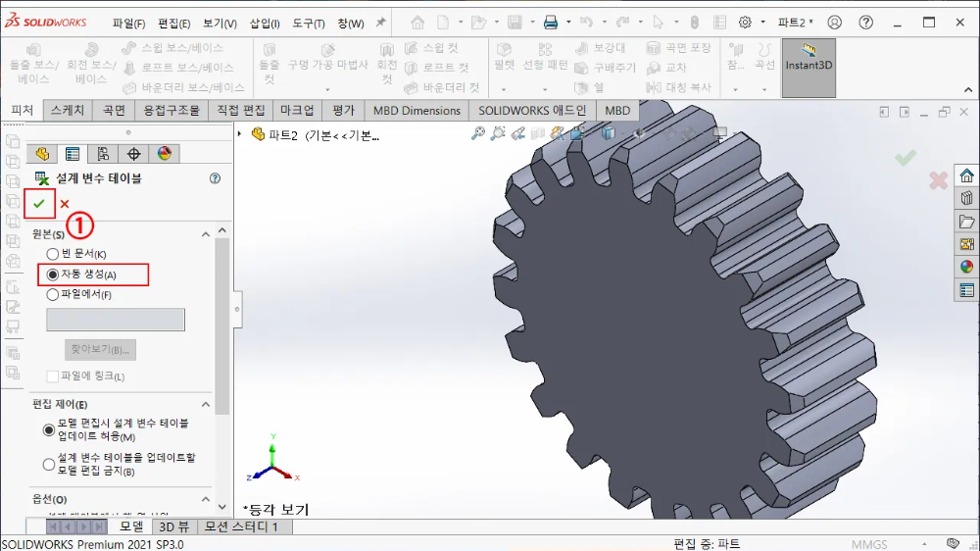Click the MMGS unit system in status bar

[x=868, y=544]
